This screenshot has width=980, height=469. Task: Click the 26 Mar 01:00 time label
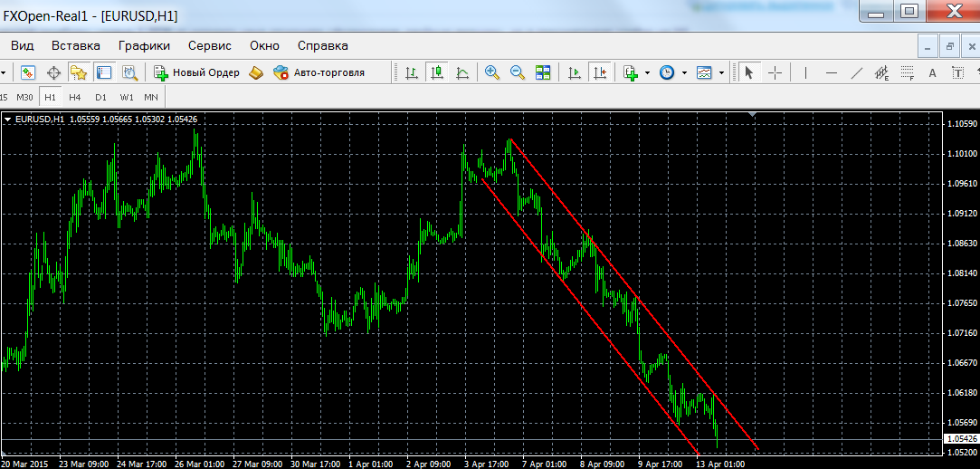[201, 464]
